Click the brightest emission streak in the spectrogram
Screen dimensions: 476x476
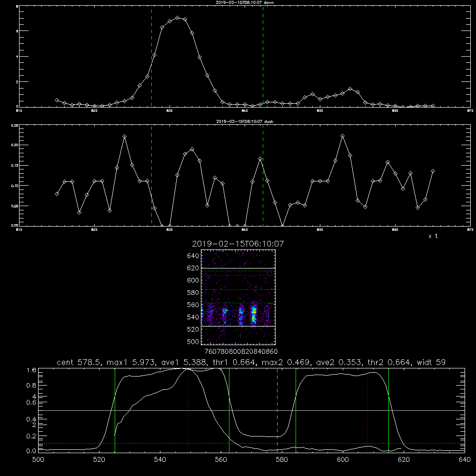coord(254,315)
